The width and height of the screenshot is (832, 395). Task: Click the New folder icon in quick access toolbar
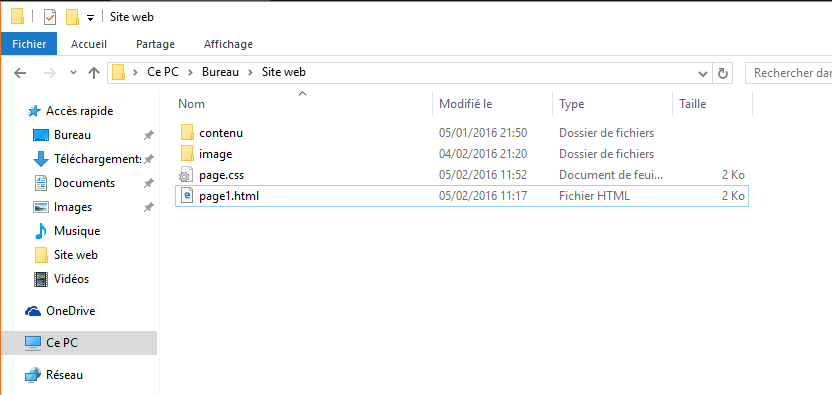72,17
